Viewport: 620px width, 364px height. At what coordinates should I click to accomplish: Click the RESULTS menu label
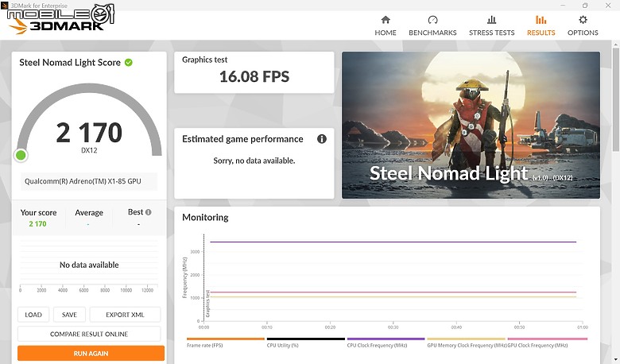541,33
